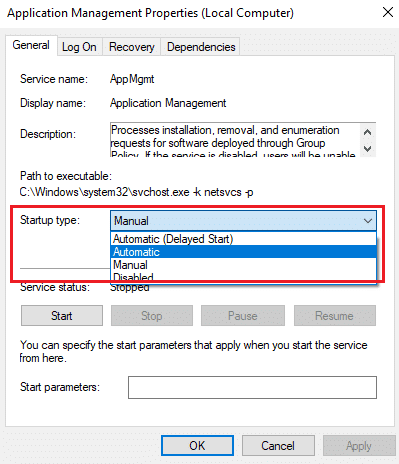
Task: Choose Automatic (Delayed Start) from the list
Action: pos(243,239)
